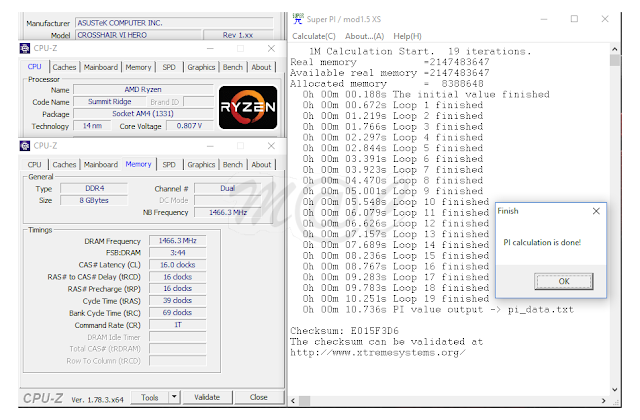This screenshot has width=640, height=420.
Task: Close the Super PI window
Action: tap(605, 19)
